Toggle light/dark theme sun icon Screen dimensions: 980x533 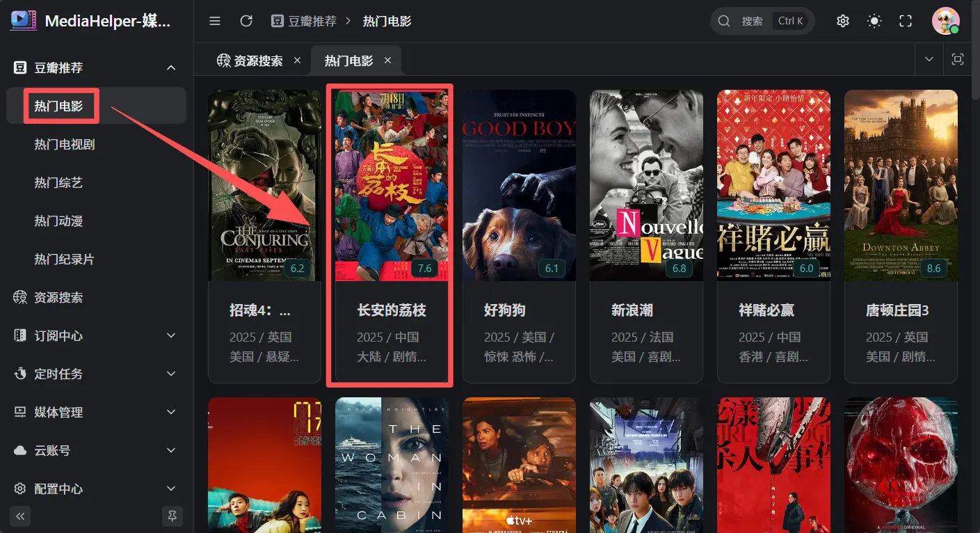coord(874,21)
